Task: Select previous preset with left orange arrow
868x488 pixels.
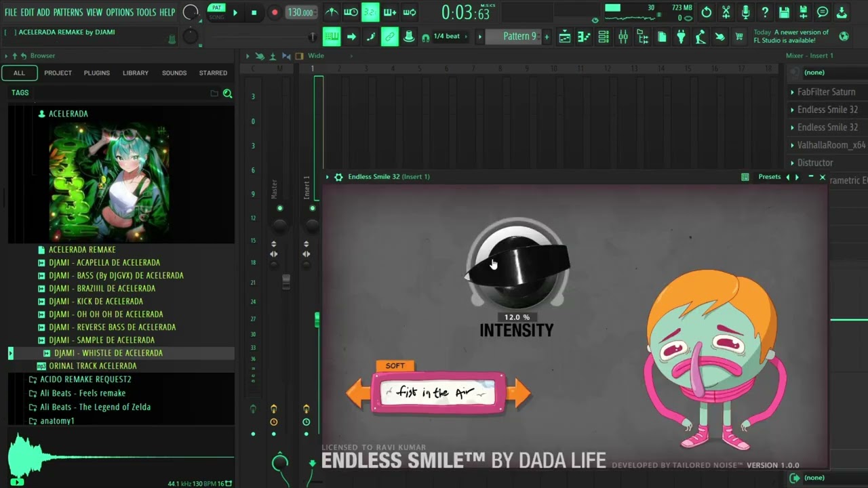Action: tap(359, 393)
